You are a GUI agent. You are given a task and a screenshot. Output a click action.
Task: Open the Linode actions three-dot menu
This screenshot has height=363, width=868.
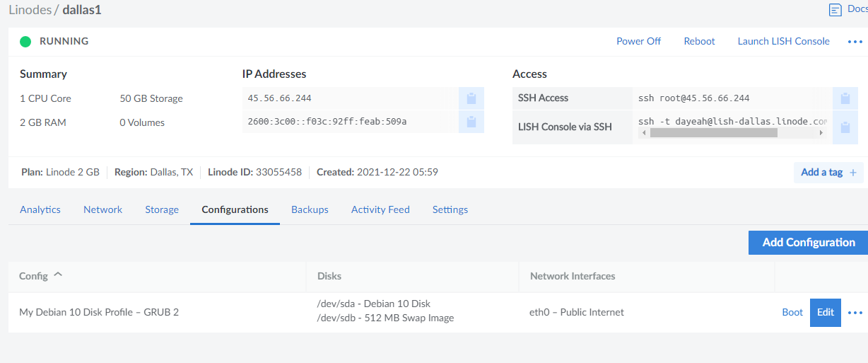855,42
